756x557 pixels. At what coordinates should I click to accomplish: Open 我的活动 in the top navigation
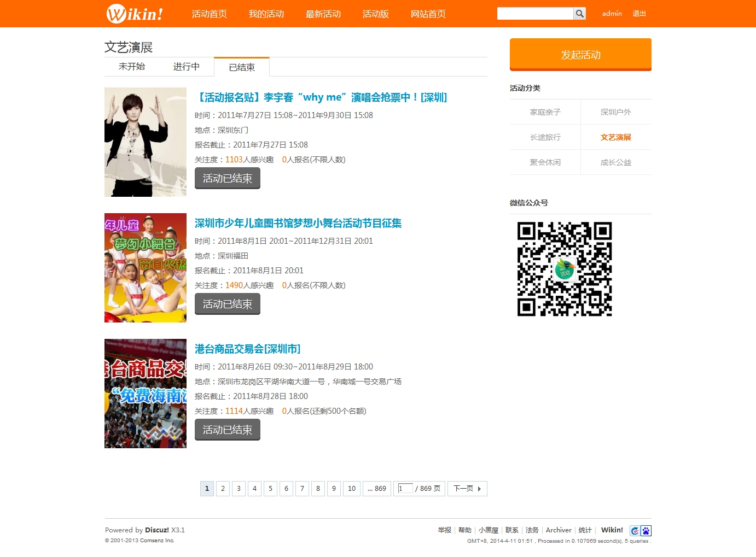coord(266,14)
